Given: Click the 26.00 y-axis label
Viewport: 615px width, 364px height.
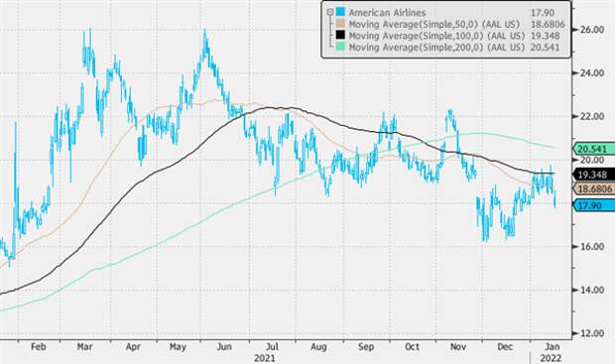Looking at the screenshot, I should (592, 30).
